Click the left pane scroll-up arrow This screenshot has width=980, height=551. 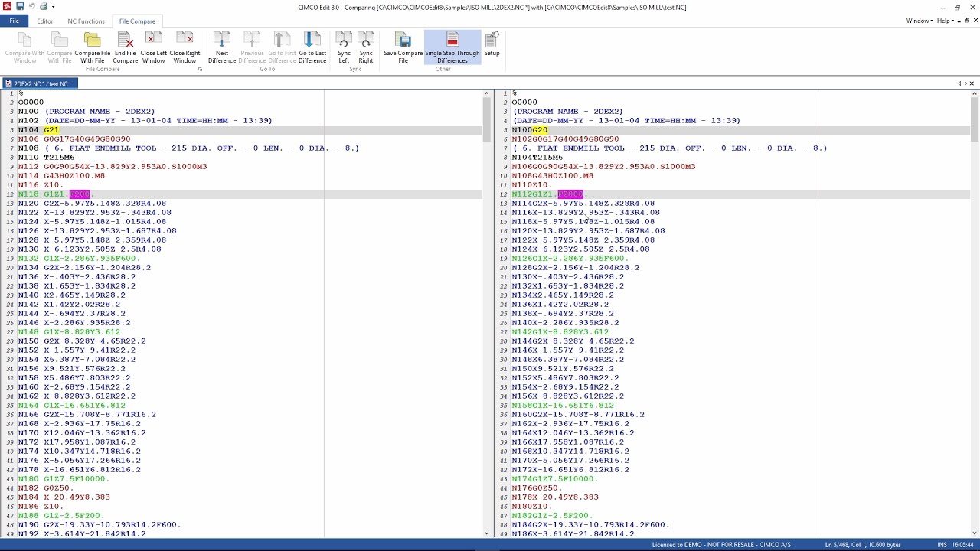(486, 93)
